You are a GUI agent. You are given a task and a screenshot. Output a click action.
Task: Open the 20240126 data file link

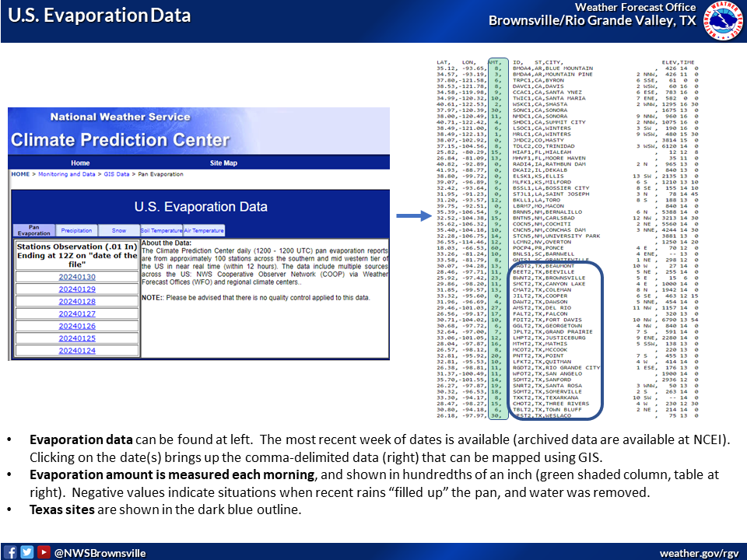tap(77, 326)
